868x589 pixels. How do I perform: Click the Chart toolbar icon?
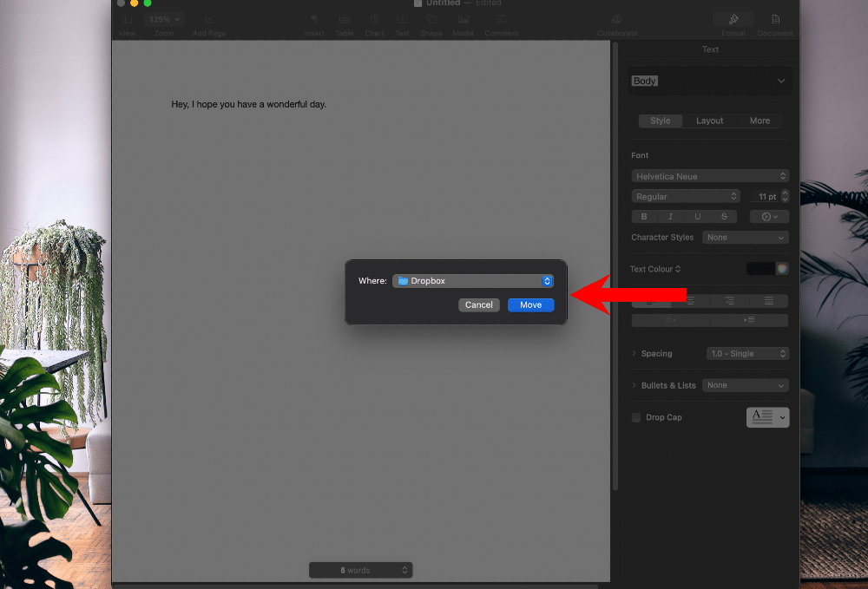374,19
